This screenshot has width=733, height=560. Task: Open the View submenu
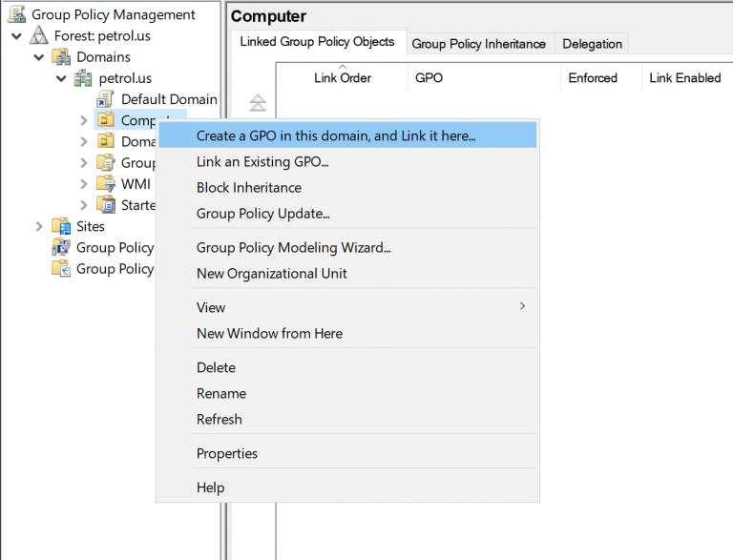coord(347,307)
